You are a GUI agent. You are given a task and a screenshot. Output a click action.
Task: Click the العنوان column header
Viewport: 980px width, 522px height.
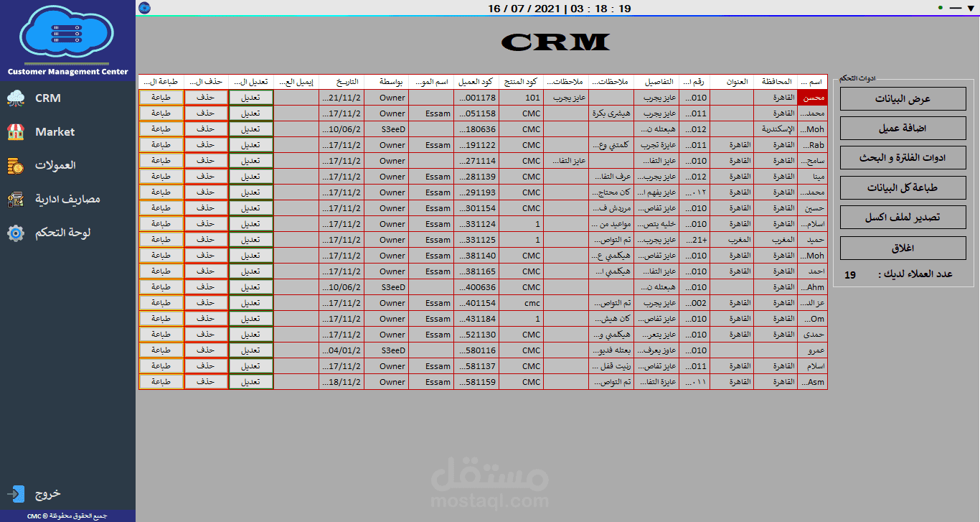coord(732,82)
